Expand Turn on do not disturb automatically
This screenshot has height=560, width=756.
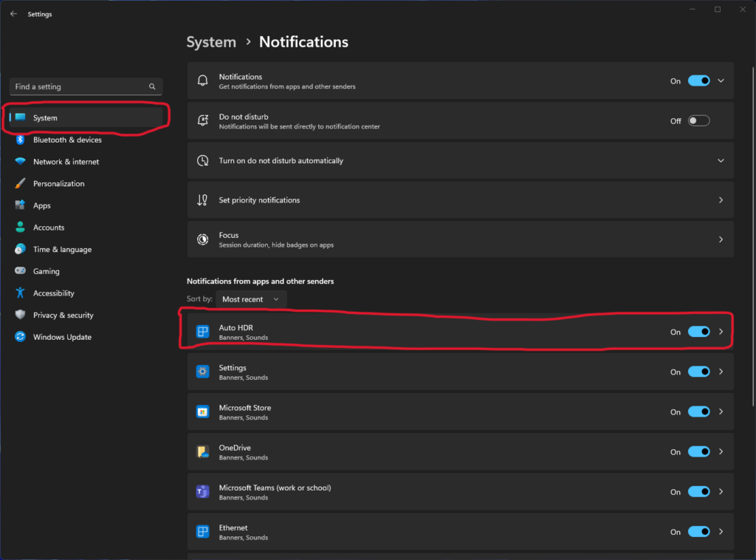[721, 160]
